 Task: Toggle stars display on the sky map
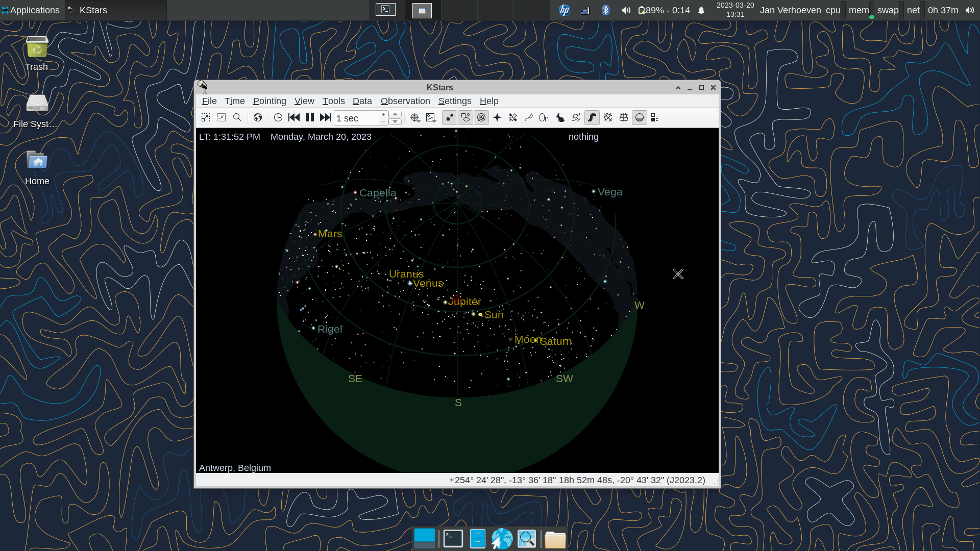450,118
